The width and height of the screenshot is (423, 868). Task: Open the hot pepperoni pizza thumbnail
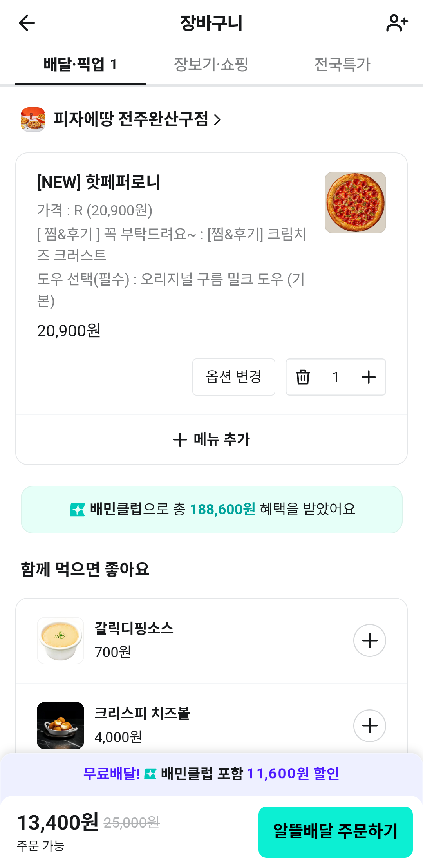(x=355, y=203)
